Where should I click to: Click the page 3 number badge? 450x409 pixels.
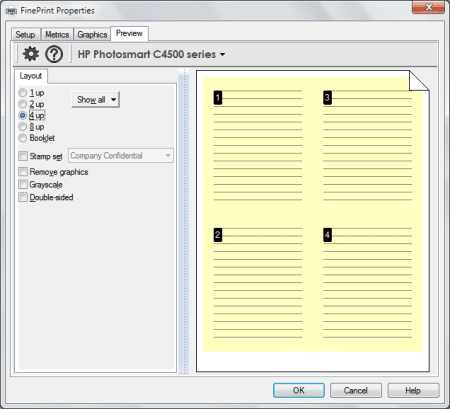[x=327, y=97]
